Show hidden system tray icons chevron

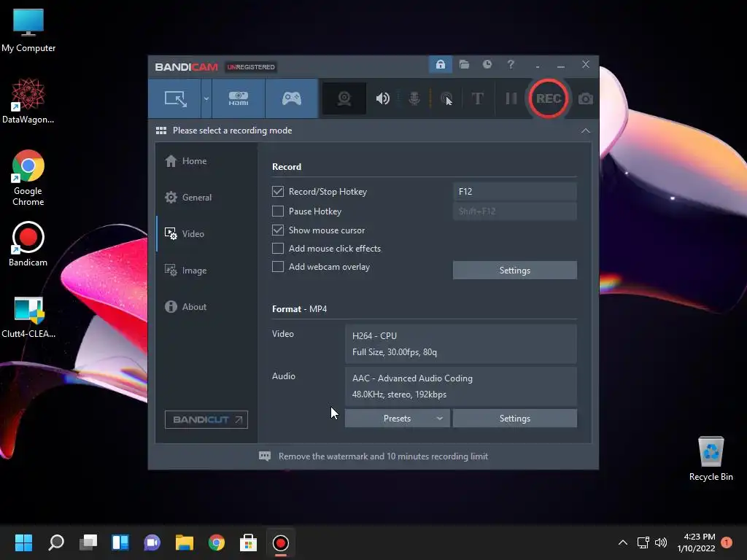click(623, 542)
